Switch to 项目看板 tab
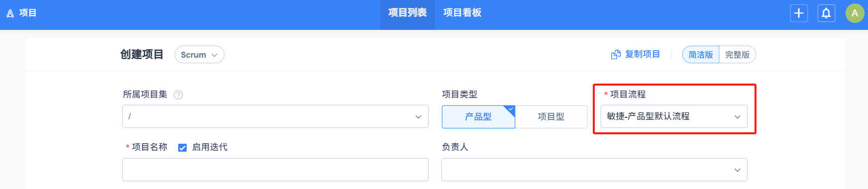868x189 pixels. click(462, 13)
